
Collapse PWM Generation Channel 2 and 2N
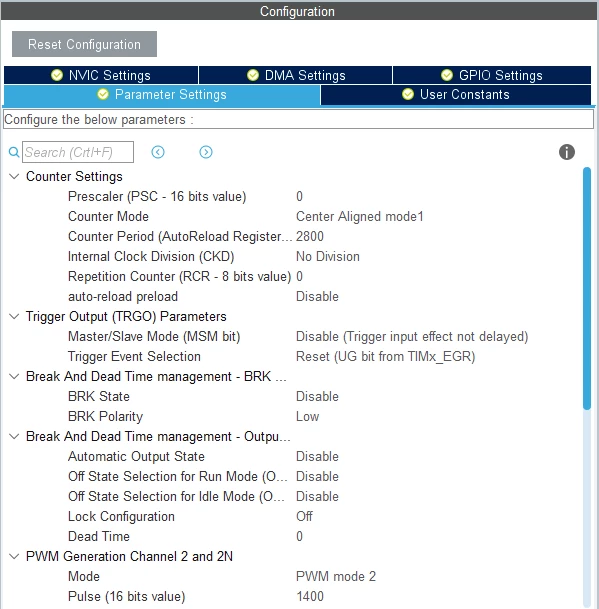(14, 557)
